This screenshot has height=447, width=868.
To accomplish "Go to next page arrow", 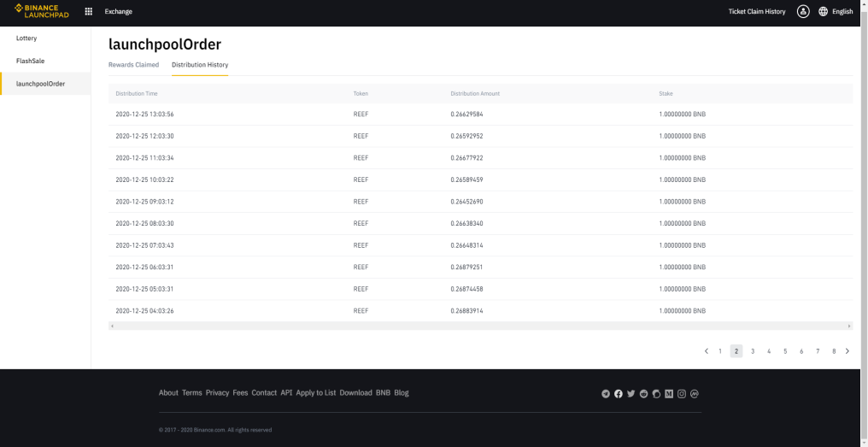I will (x=847, y=351).
